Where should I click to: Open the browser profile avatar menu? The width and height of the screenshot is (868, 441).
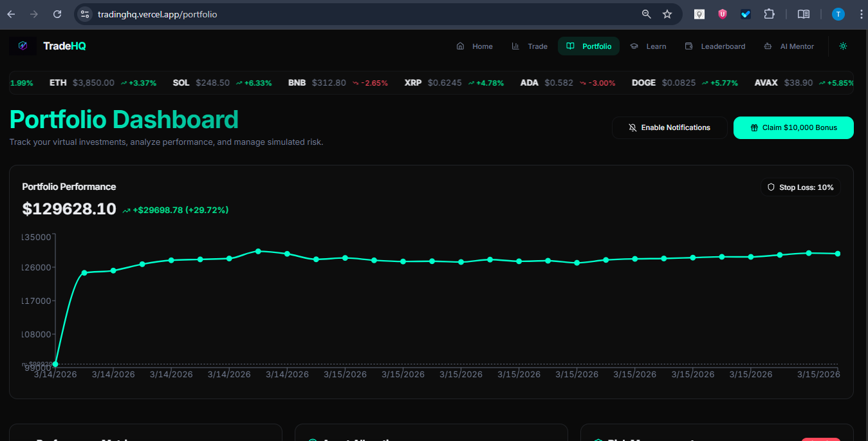838,14
